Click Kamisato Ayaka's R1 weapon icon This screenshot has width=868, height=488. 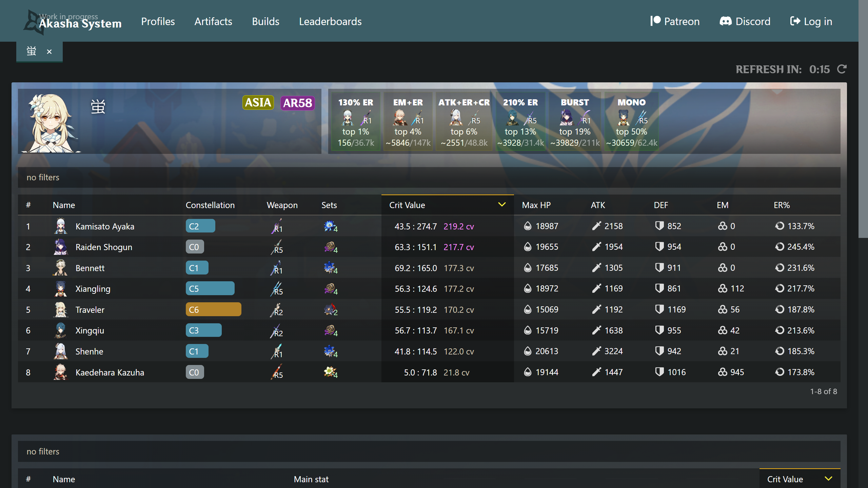point(277,226)
